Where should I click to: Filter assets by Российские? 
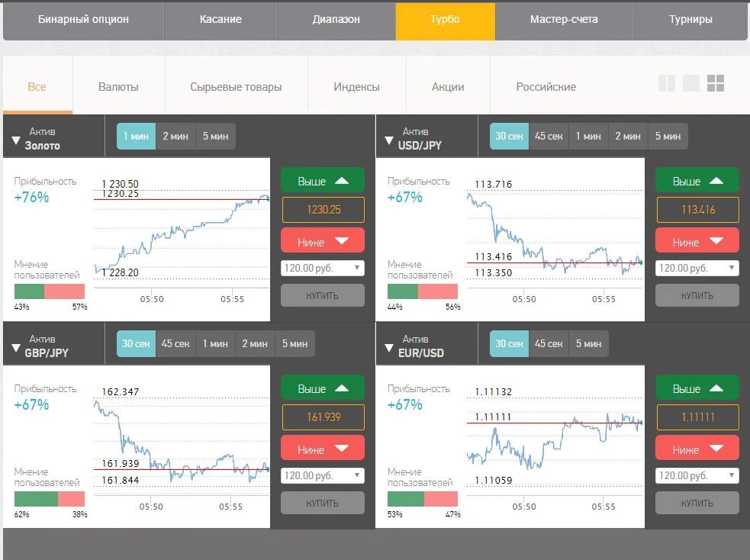pyautogui.click(x=546, y=86)
